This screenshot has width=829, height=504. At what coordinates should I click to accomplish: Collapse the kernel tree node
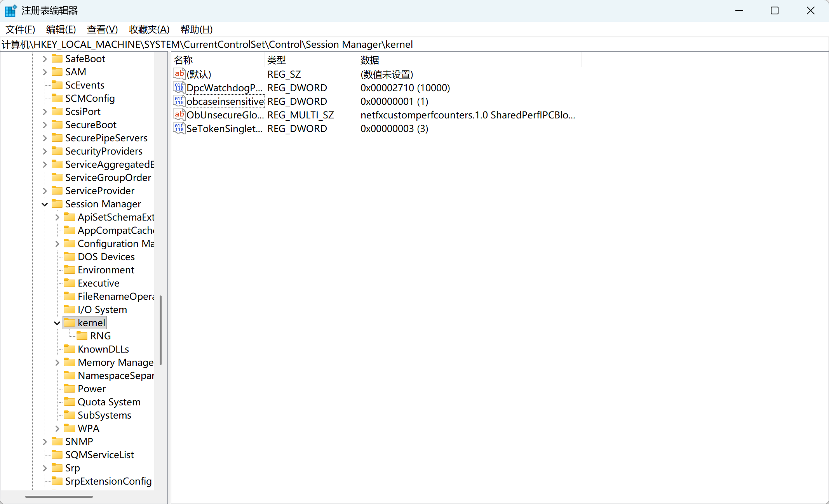coord(57,323)
